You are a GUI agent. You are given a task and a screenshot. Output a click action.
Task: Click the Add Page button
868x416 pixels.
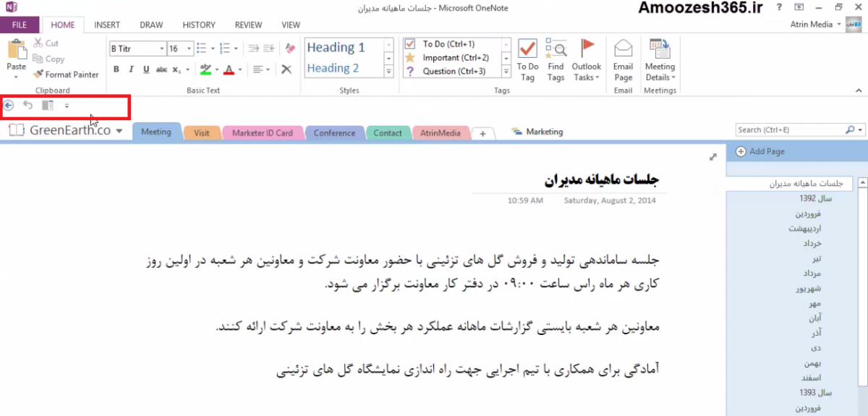click(x=760, y=151)
